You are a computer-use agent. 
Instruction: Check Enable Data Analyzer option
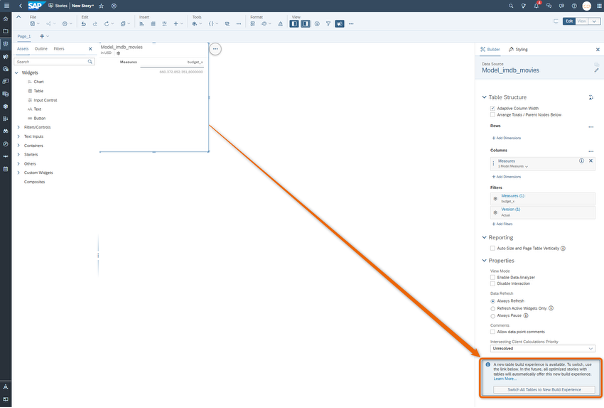[492, 277]
